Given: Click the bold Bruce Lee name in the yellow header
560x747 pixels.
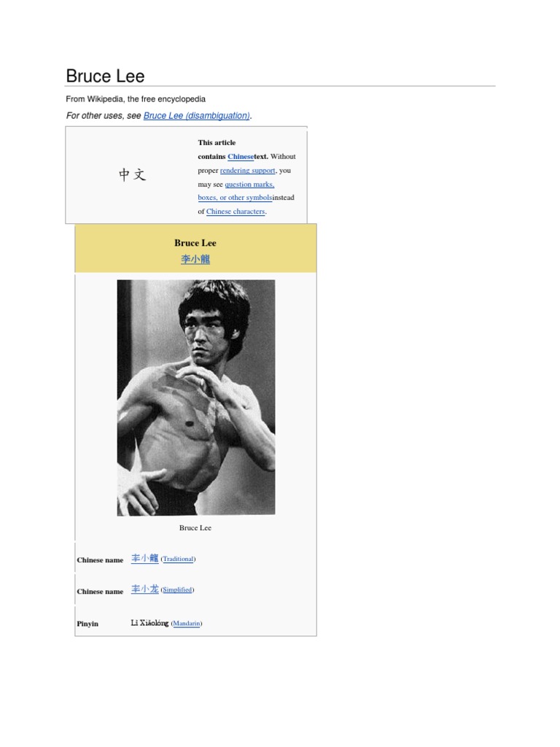Looking at the screenshot, I should point(195,243).
